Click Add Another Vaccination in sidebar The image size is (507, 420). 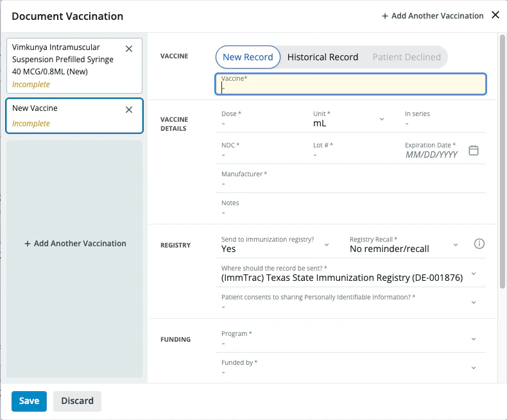click(x=75, y=244)
